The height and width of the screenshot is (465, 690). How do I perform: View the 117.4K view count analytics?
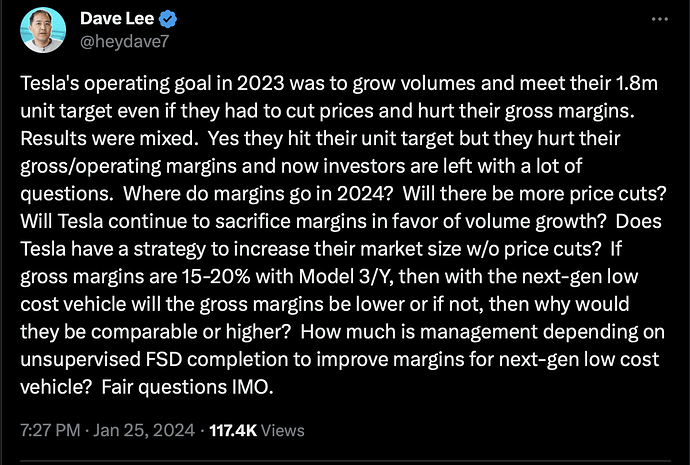point(233,430)
